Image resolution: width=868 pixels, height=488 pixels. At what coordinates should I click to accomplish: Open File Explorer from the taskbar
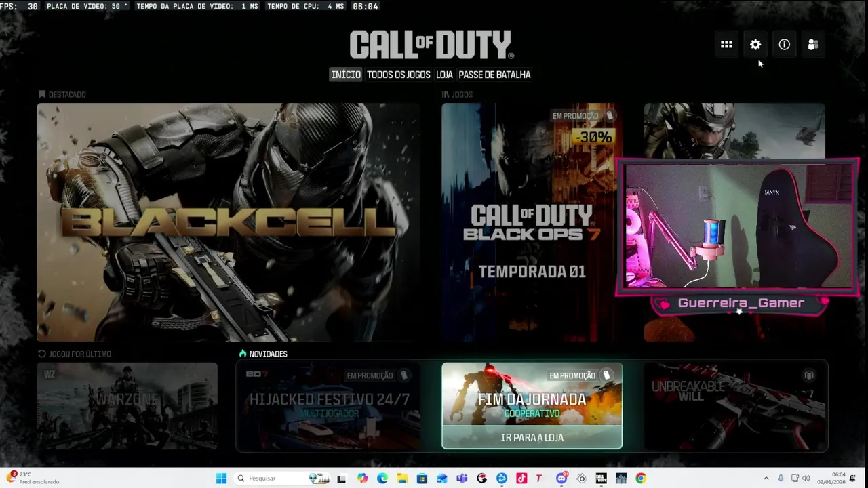pyautogui.click(x=402, y=479)
